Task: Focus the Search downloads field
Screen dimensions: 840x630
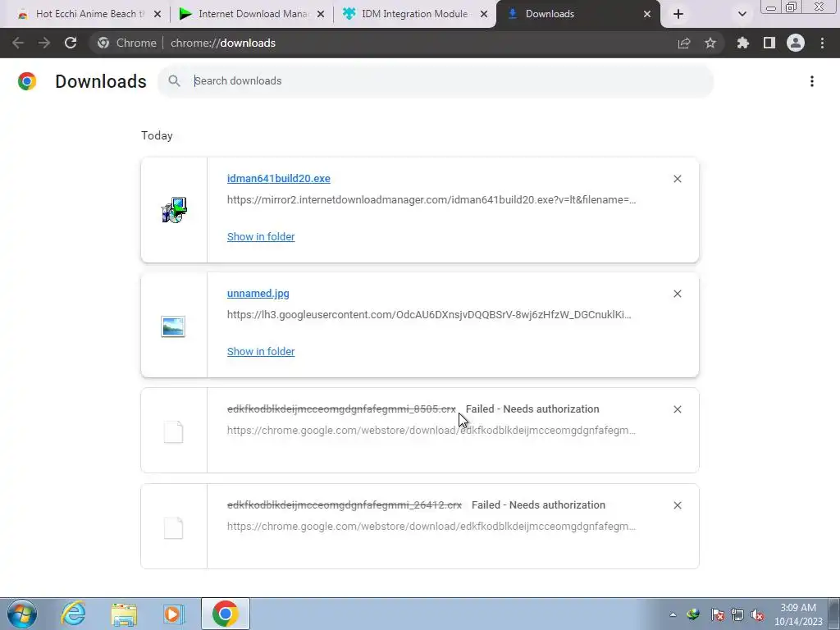Action: point(436,81)
